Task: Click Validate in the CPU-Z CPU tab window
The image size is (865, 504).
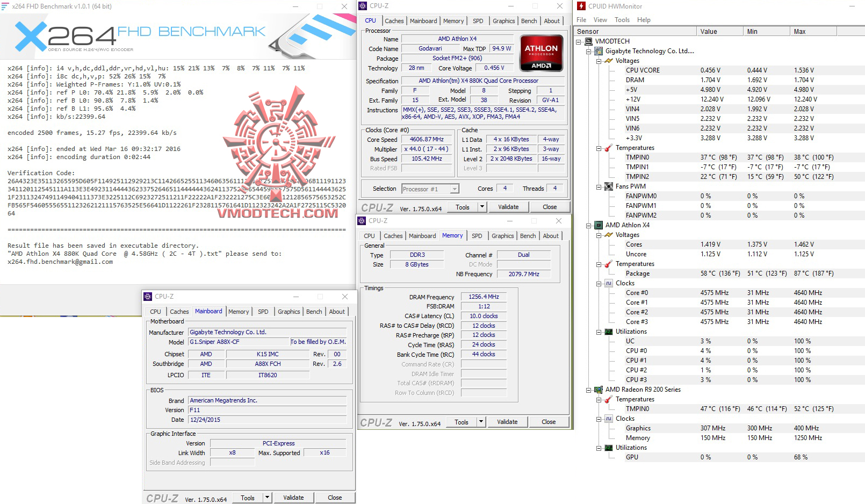Action: (x=508, y=207)
